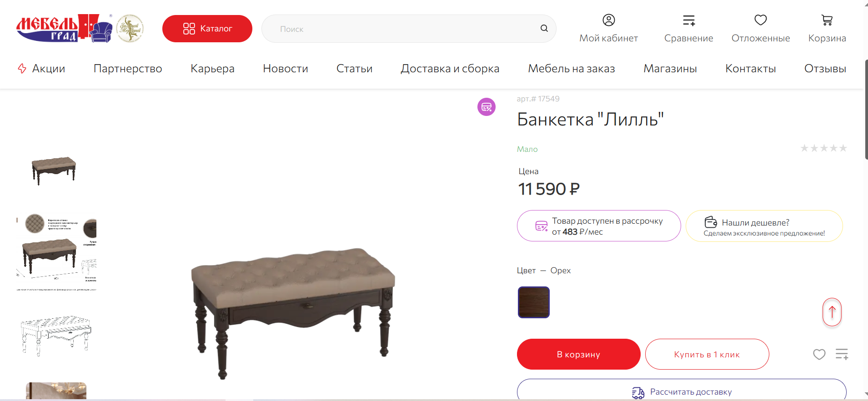Open the Каталог menu button
Viewport: 868px width, 401px height.
[207, 29]
